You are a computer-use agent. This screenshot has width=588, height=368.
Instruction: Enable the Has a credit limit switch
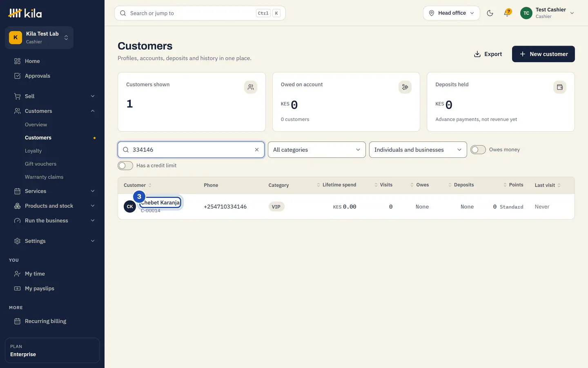[125, 166]
